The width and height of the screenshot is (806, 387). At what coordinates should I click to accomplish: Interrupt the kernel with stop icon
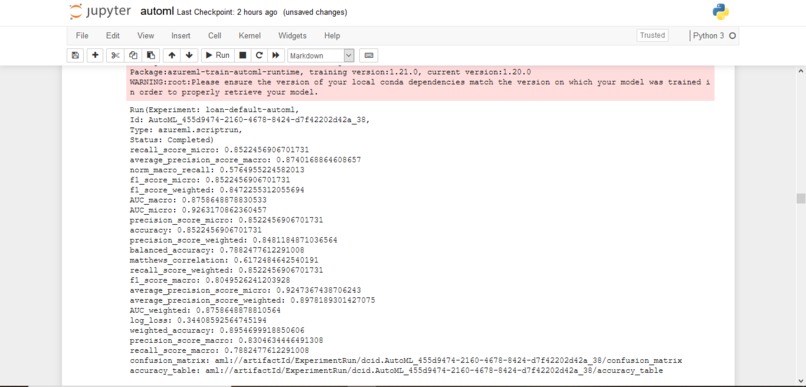point(243,55)
